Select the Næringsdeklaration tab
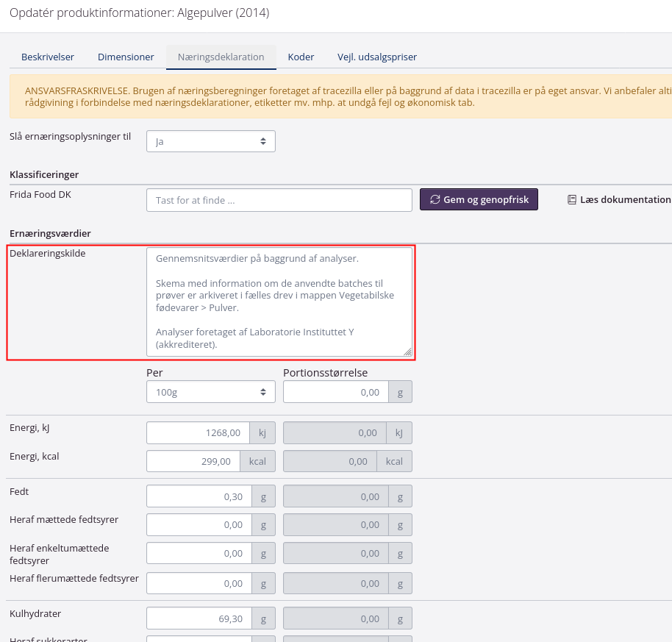The width and height of the screenshot is (672, 642). 221,57
